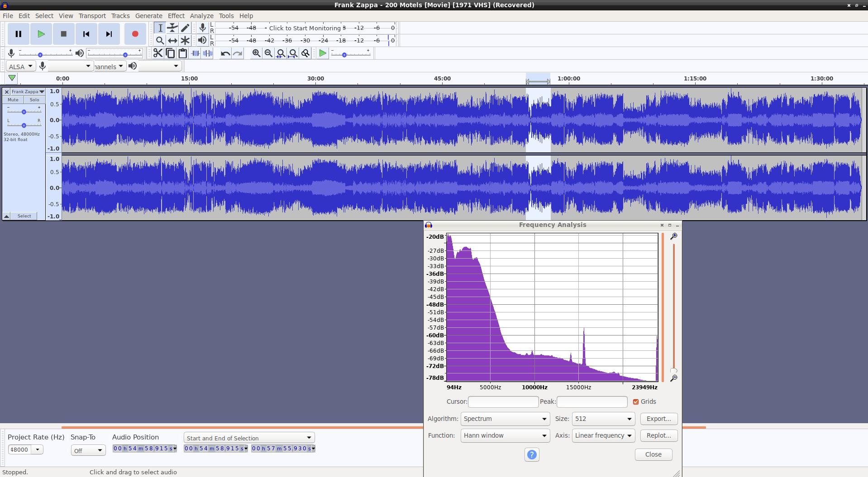Open the Transport menu

coord(92,16)
